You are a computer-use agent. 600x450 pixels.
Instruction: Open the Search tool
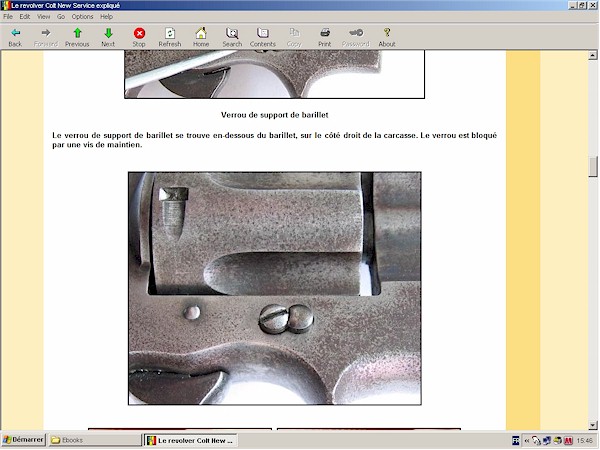[232, 34]
